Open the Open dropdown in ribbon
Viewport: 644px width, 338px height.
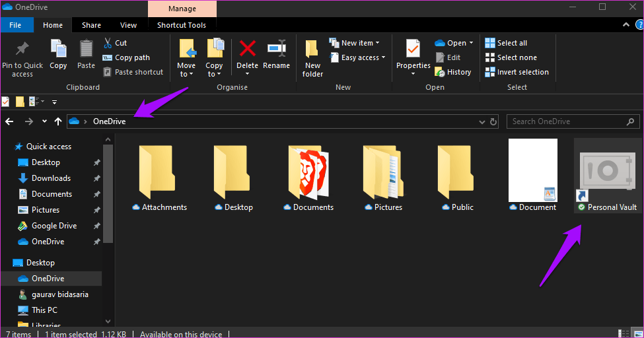[454, 43]
